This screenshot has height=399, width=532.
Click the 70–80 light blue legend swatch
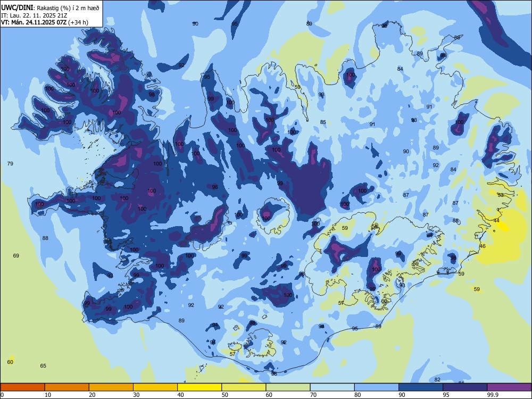tap(332, 387)
